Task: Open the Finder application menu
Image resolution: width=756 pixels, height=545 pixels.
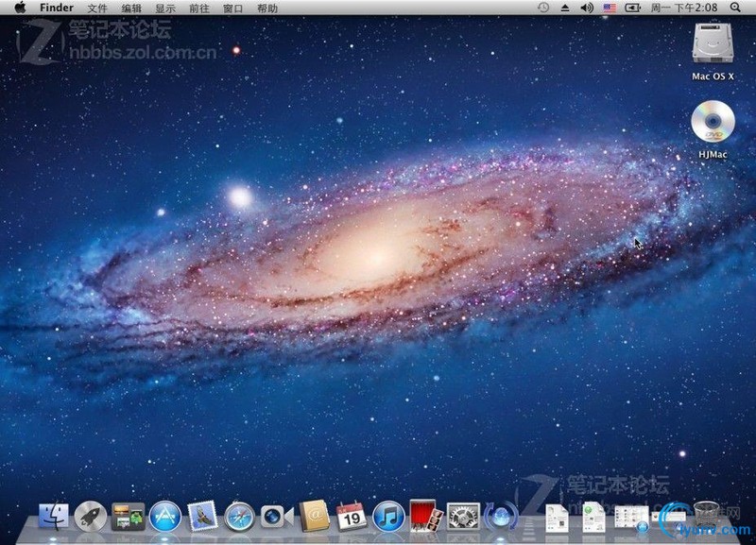Action: pyautogui.click(x=57, y=8)
